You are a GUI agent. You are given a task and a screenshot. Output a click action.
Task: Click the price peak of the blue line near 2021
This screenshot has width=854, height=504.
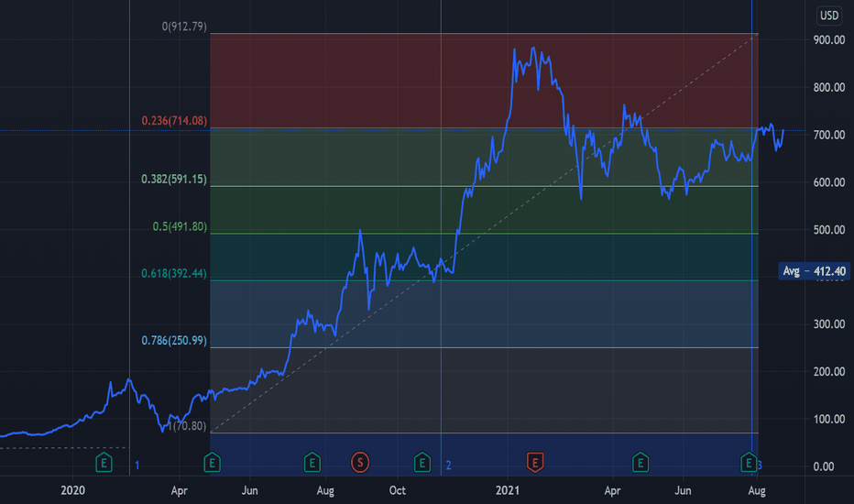pyautogui.click(x=532, y=48)
